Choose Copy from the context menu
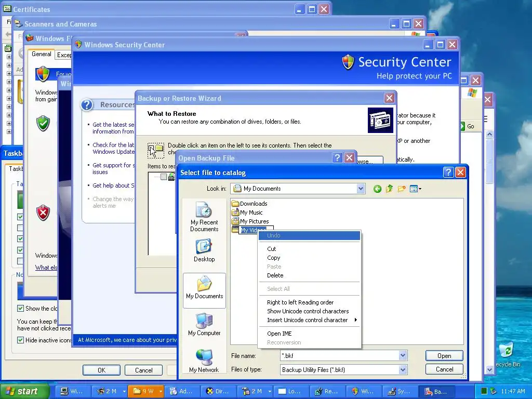Viewport: 532px width, 399px height. [x=309, y=258]
